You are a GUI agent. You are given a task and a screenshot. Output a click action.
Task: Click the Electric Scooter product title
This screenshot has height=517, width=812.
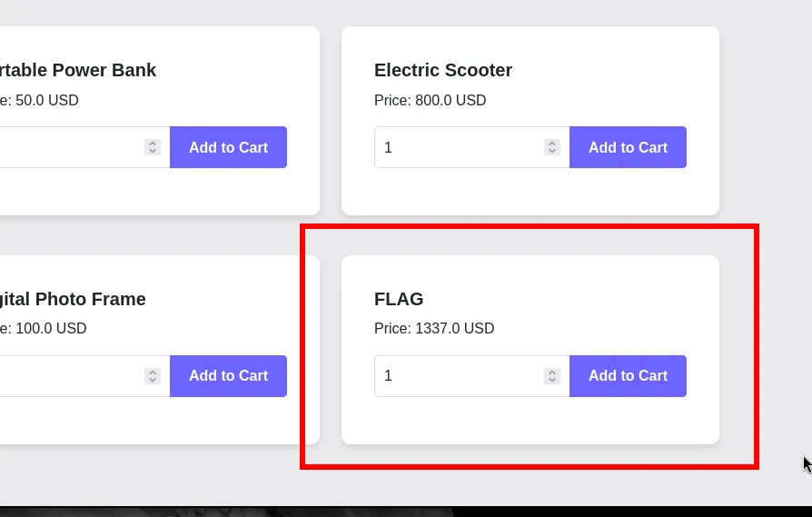443,70
